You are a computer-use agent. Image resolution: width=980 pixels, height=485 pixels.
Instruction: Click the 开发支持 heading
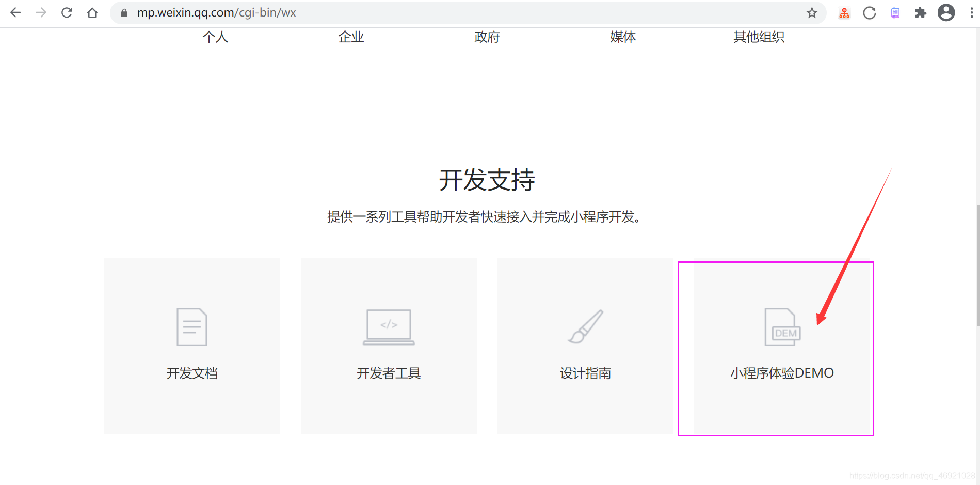[x=487, y=180]
